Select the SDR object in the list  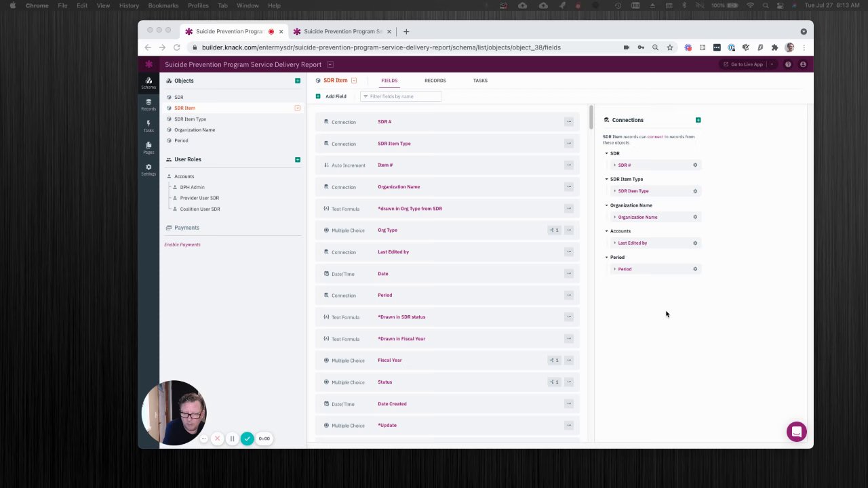(x=179, y=98)
